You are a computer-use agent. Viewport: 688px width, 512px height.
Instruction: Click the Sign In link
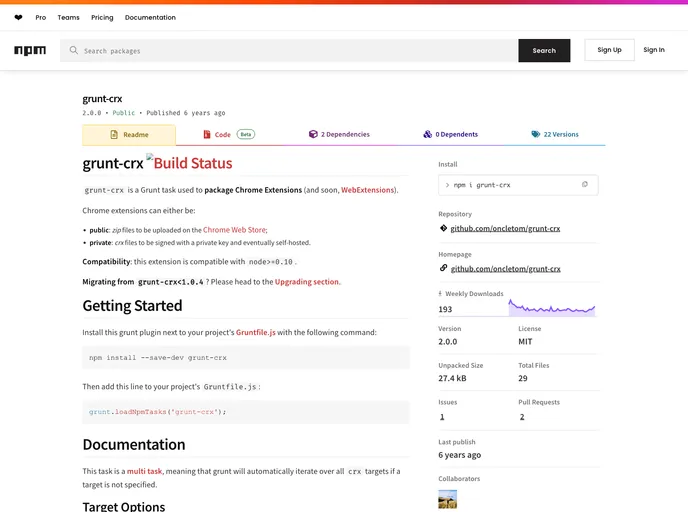pos(654,50)
